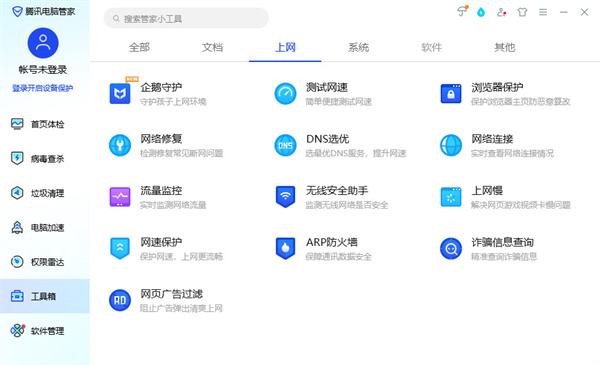Viewport: 600px width, 365px height.
Task: Switch to the 文档 tab
Action: pos(212,47)
